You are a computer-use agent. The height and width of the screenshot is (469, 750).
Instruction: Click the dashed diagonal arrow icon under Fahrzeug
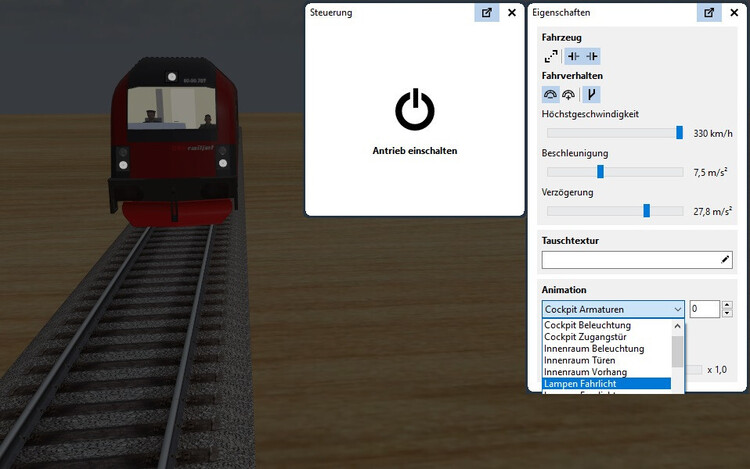click(551, 56)
